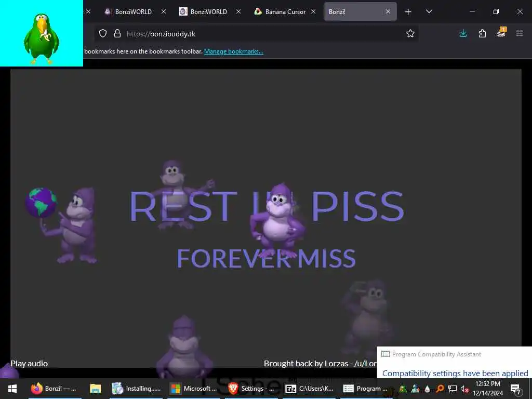Screen dimensions: 532x399
Task: Switch to the Program taskbar window
Action: pos(366,389)
